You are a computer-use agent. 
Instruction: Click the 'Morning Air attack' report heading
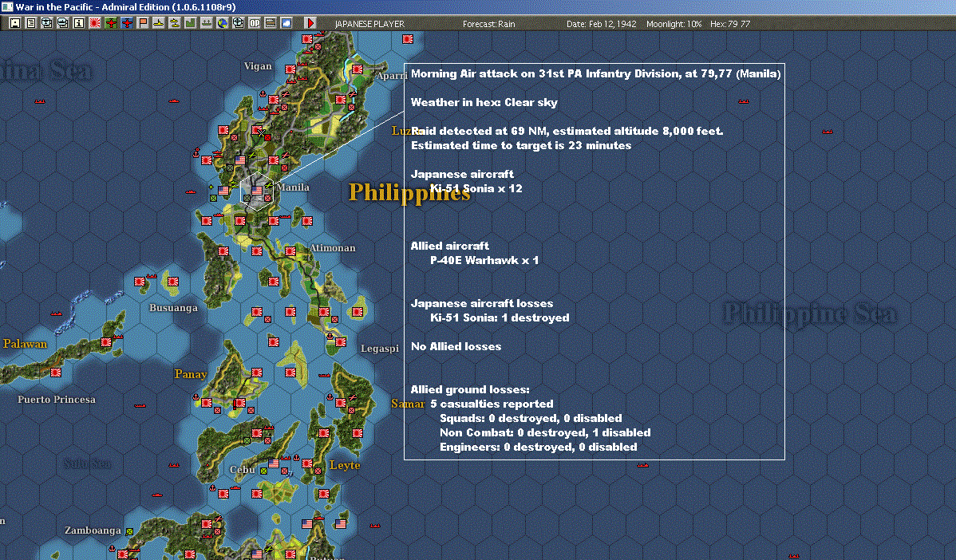pos(595,73)
